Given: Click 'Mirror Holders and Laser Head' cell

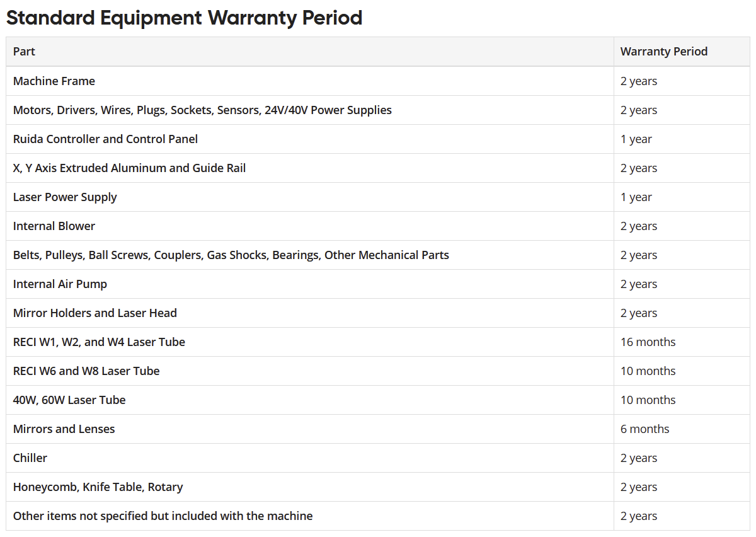Looking at the screenshot, I should point(94,313).
